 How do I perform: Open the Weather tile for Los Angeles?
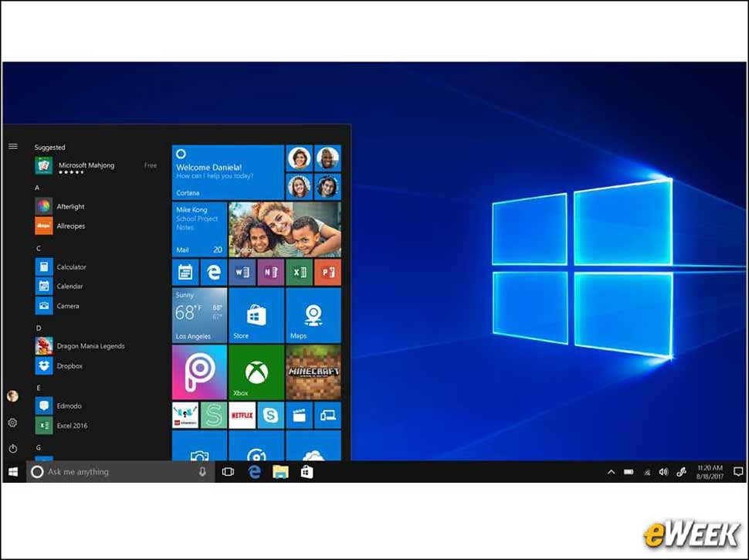(199, 315)
